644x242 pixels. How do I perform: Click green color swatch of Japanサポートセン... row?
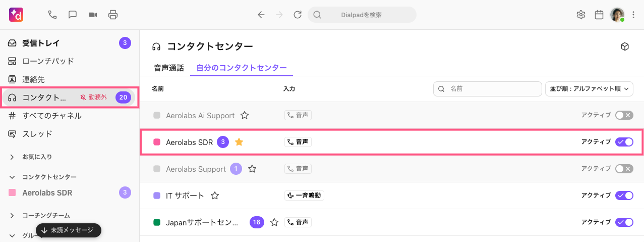tap(157, 222)
